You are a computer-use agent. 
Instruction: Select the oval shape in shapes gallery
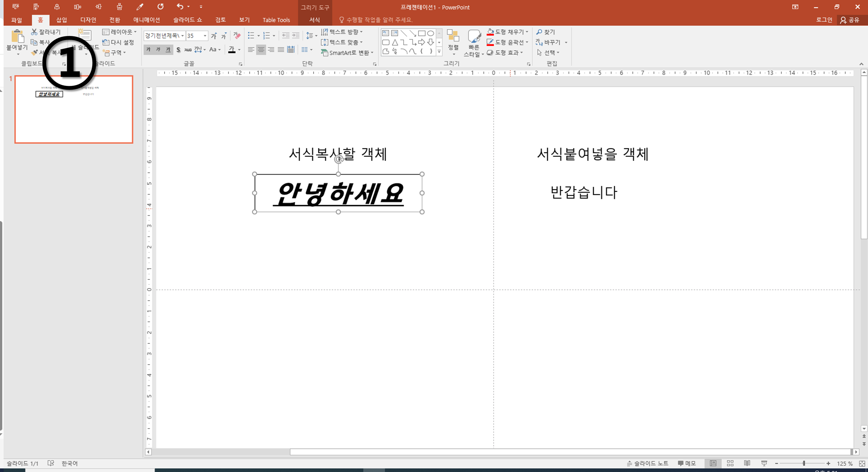point(430,33)
